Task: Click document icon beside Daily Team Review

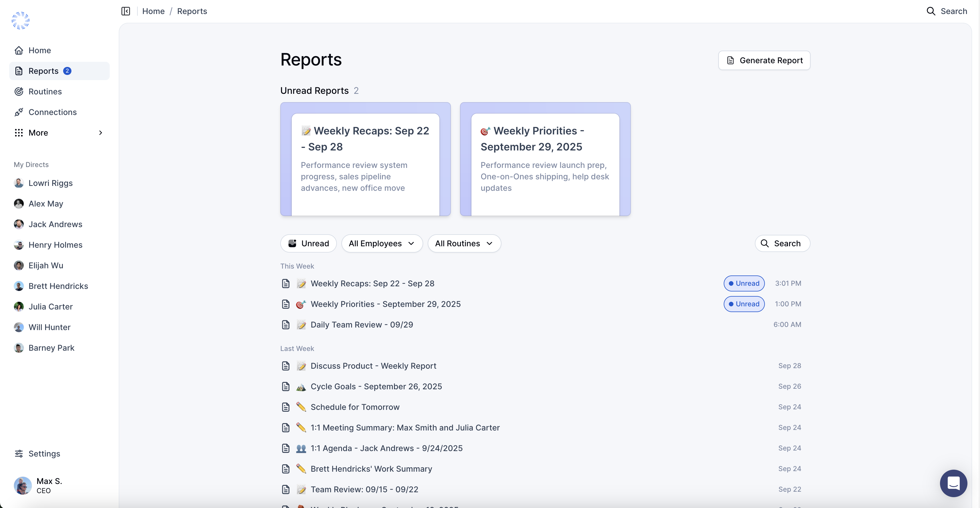Action: tap(286, 324)
